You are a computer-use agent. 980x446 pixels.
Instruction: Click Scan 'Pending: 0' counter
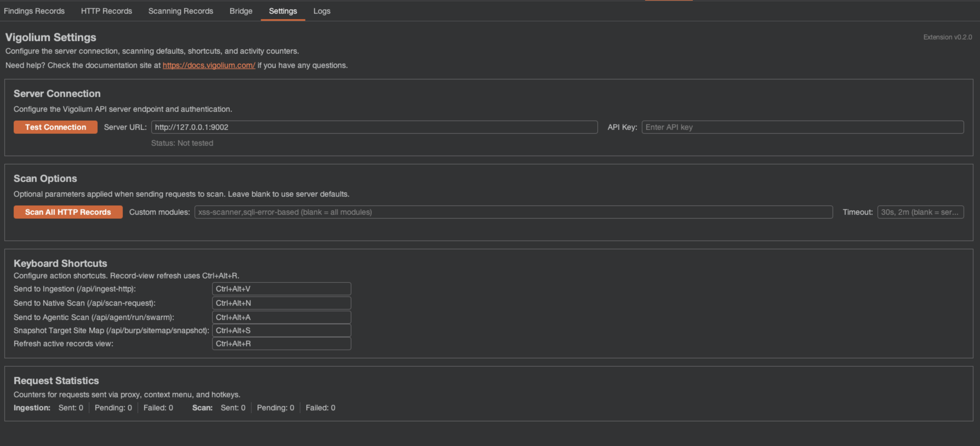(275, 408)
